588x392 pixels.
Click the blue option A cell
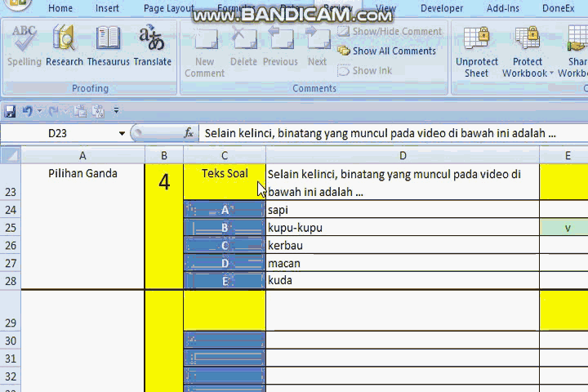coord(225,210)
